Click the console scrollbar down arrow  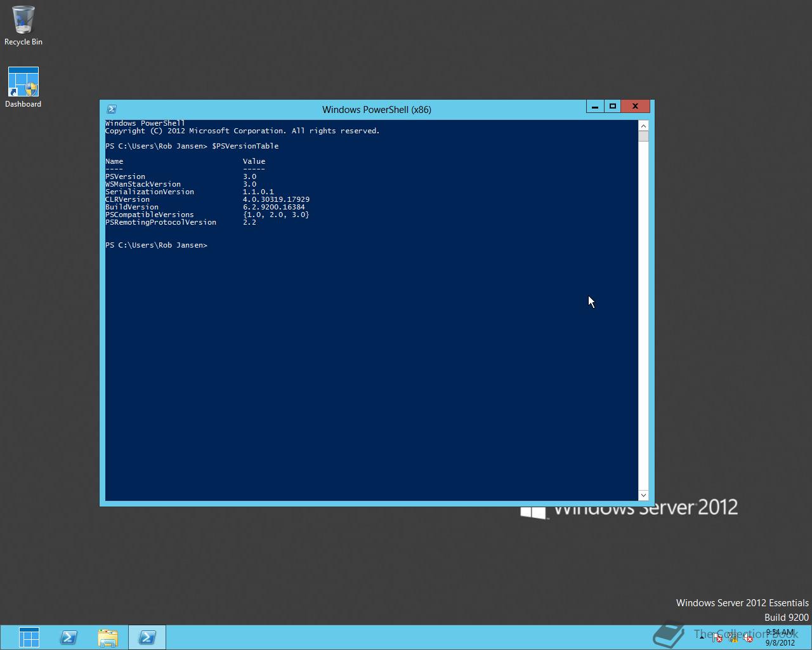(x=643, y=495)
